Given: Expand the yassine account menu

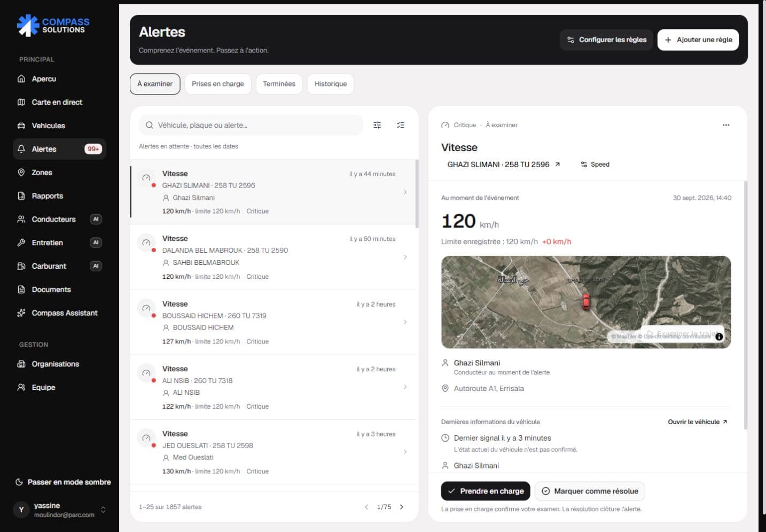Looking at the screenshot, I should pos(59,510).
